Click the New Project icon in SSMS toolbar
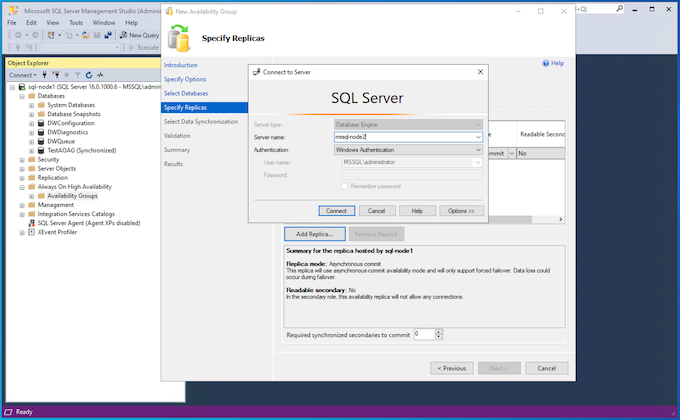This screenshot has width=680, height=420. 51,35
